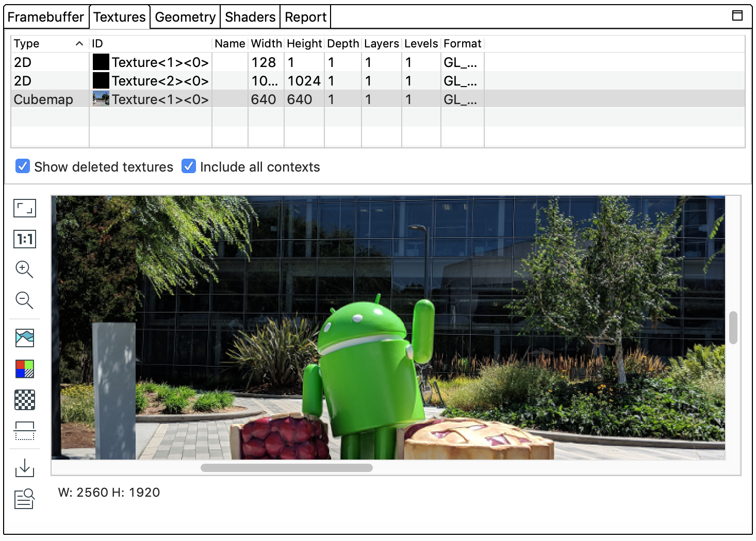The height and width of the screenshot is (541, 756).
Task: Click the flip image vertically icon
Action: (x=25, y=431)
